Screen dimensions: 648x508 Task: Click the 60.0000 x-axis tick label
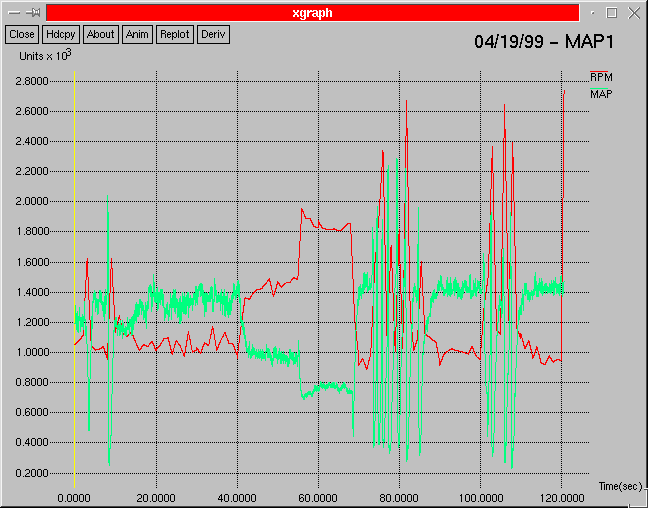pyautogui.click(x=318, y=498)
